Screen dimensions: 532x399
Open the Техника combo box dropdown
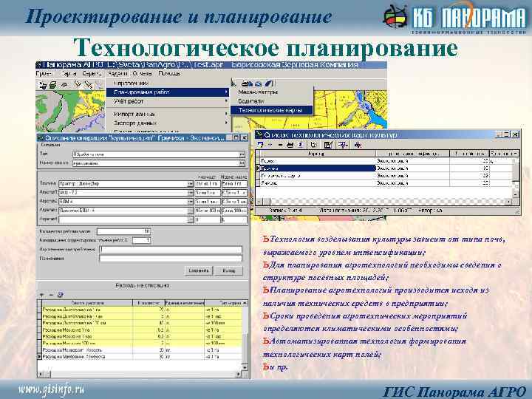point(190,184)
